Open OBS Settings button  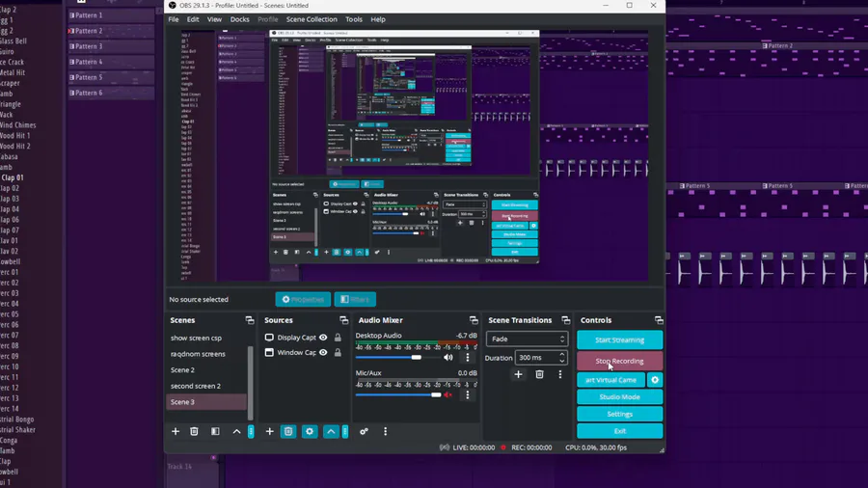(619, 415)
